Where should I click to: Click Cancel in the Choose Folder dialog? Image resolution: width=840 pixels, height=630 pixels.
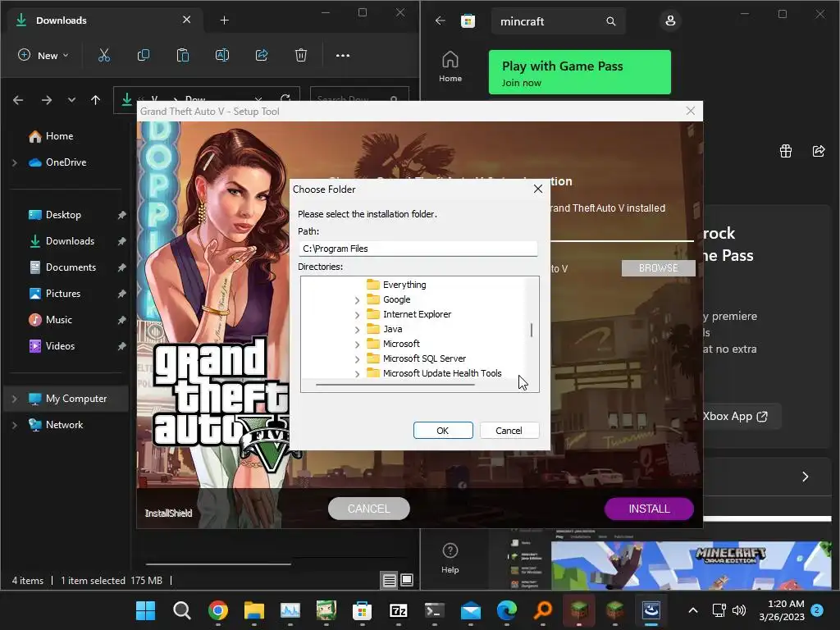[509, 430]
